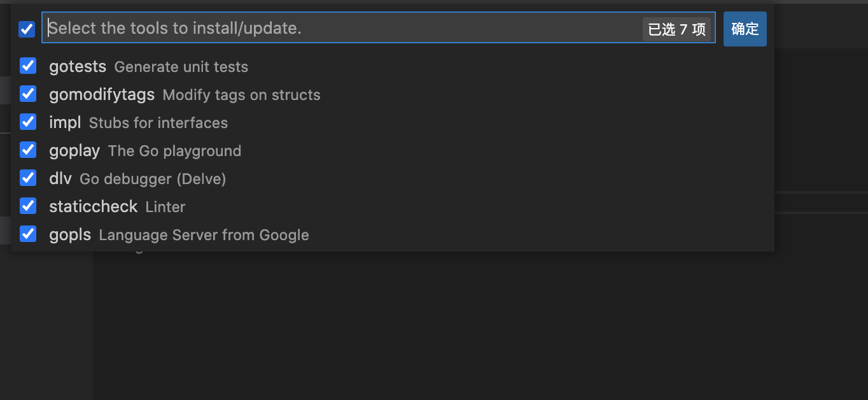The image size is (868, 400).
Task: Click the 已选 7 项 selection badge
Action: [677, 29]
